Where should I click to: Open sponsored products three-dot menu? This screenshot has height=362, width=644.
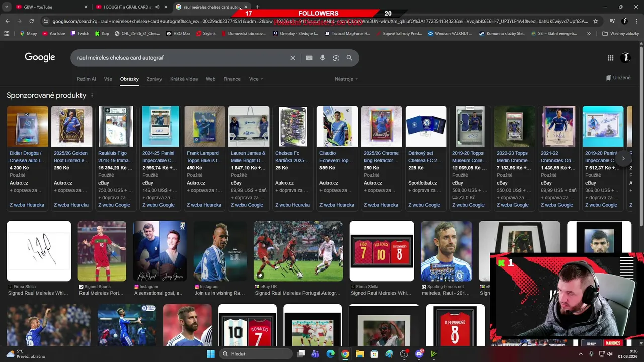[x=92, y=95]
